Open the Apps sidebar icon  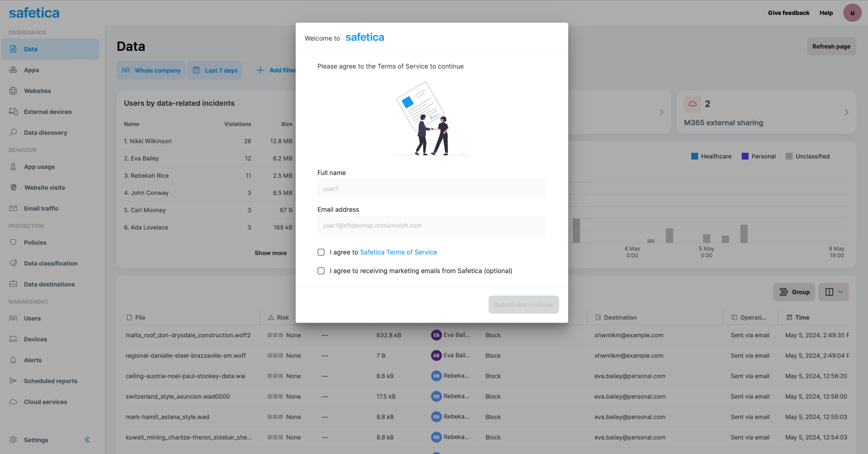13,70
